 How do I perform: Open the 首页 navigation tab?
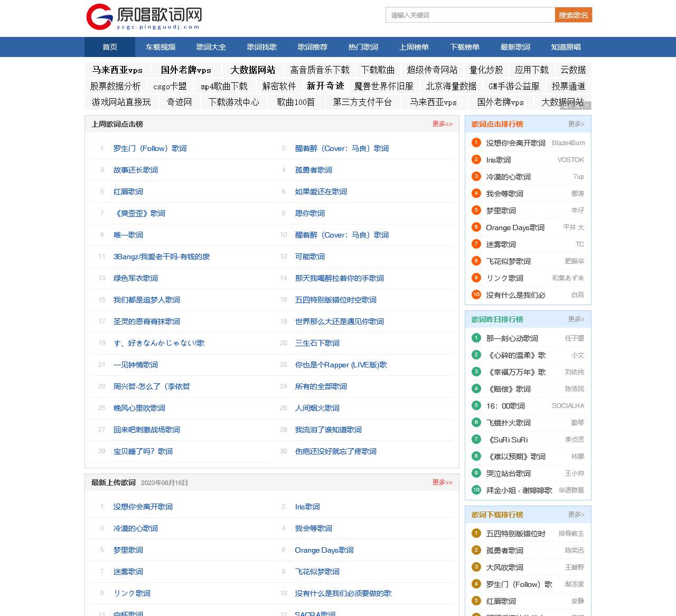coord(110,47)
